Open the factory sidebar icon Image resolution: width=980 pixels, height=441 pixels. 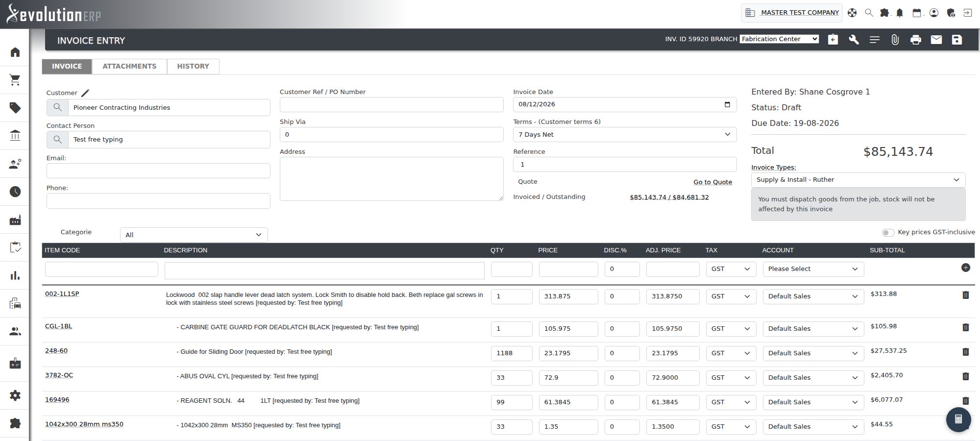[x=15, y=220]
